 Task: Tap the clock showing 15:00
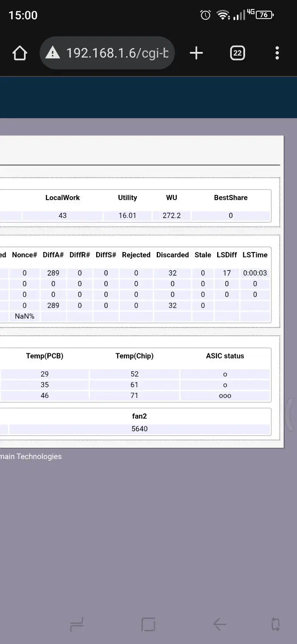[x=23, y=15]
